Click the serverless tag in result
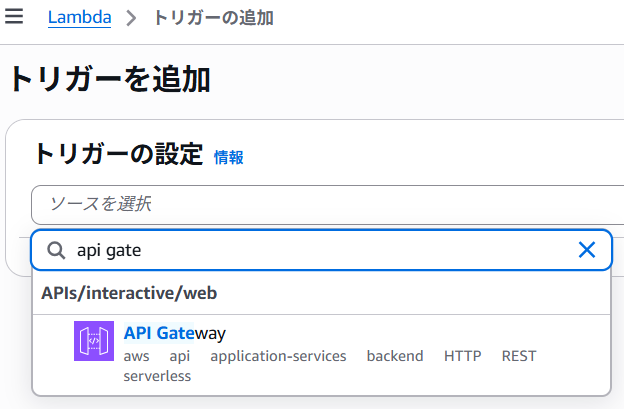Image resolution: width=624 pixels, height=409 pixels. [157, 376]
